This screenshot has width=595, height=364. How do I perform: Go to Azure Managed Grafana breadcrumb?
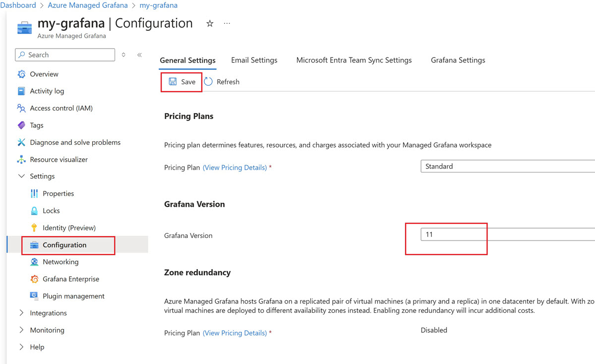[x=87, y=5]
